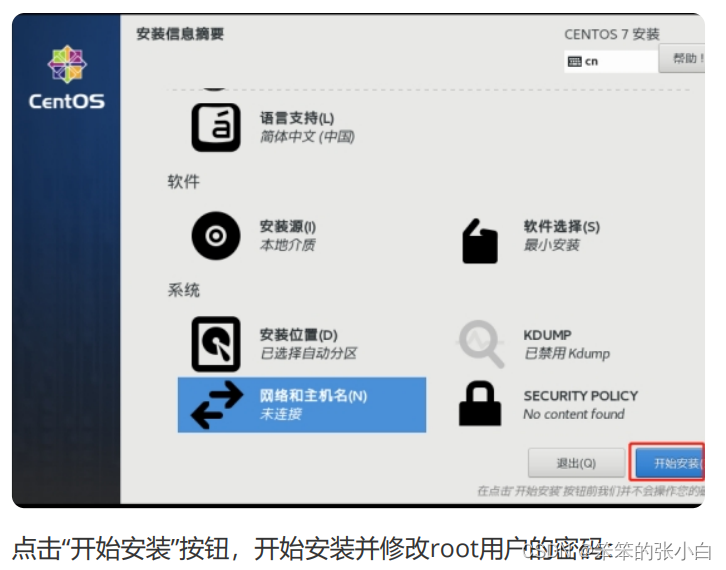The width and height of the screenshot is (726, 570).
Task: Open the Language Support (语言支持) icon
Action: [216, 127]
